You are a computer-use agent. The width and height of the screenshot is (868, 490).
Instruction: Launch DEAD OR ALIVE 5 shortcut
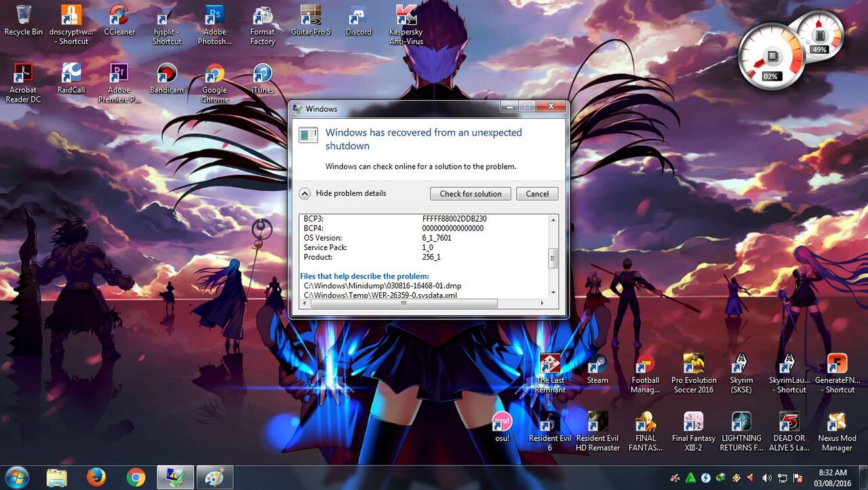point(789,432)
